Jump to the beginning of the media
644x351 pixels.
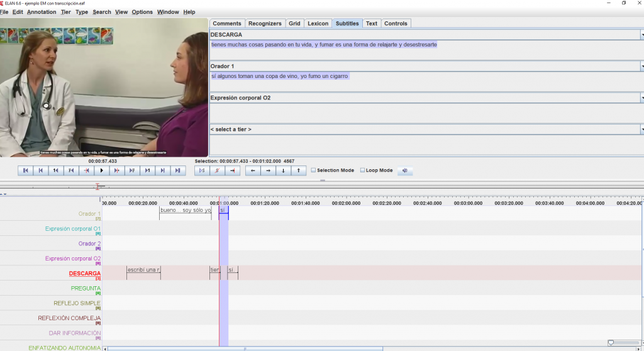26,170
